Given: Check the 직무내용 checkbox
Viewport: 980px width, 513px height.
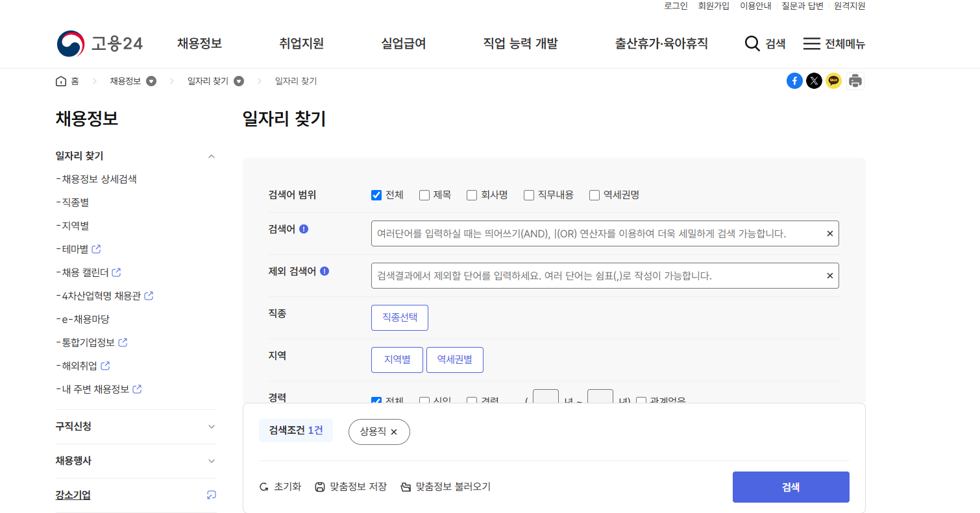Looking at the screenshot, I should point(528,195).
